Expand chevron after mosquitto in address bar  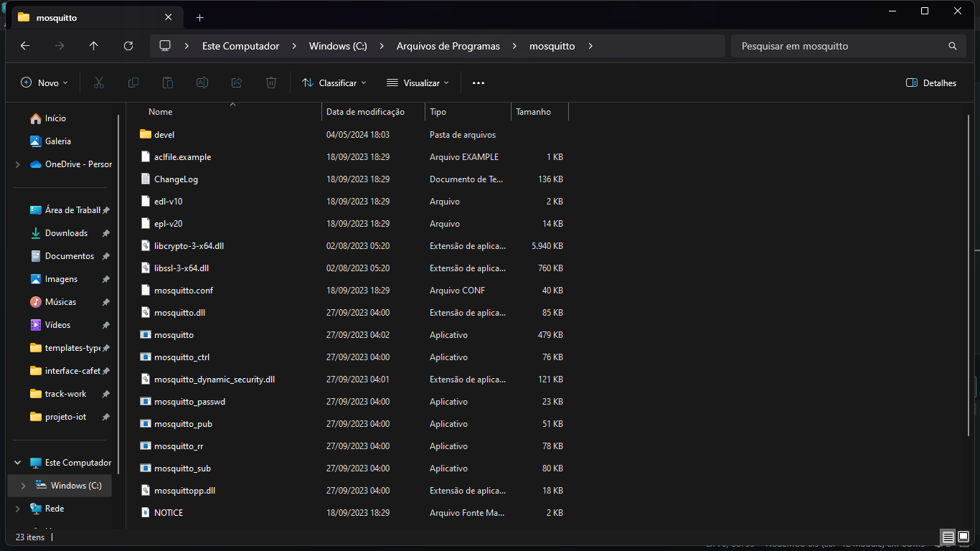point(590,46)
